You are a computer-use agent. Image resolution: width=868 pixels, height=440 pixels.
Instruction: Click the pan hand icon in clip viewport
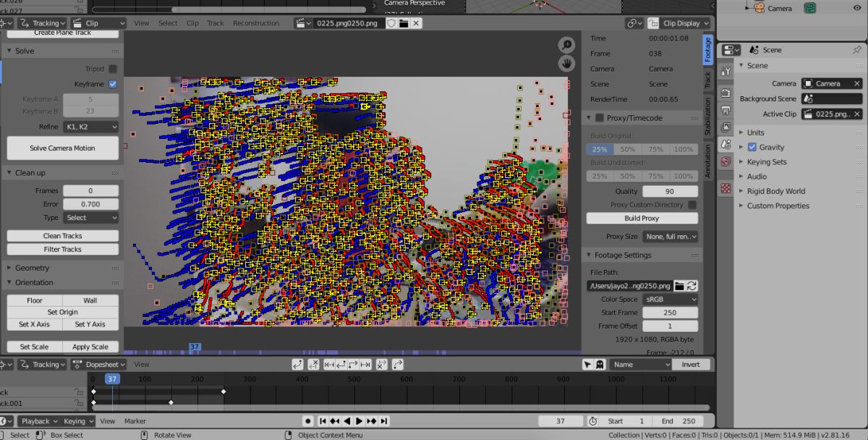[x=567, y=63]
